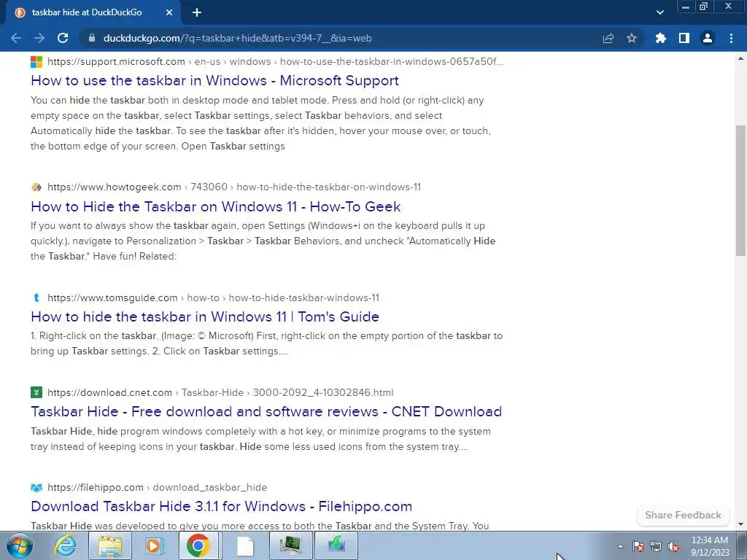Share this page from address bar
This screenshot has height=560, width=747.
click(x=608, y=38)
